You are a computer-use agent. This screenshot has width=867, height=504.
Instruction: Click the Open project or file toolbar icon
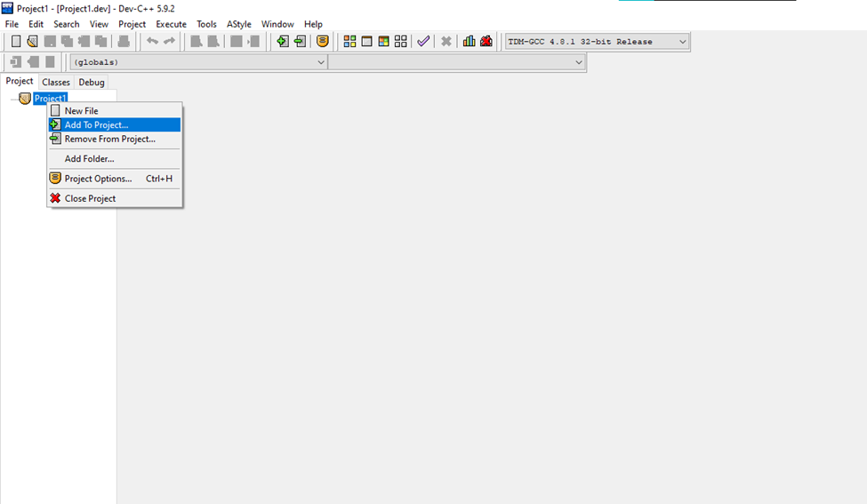point(33,42)
